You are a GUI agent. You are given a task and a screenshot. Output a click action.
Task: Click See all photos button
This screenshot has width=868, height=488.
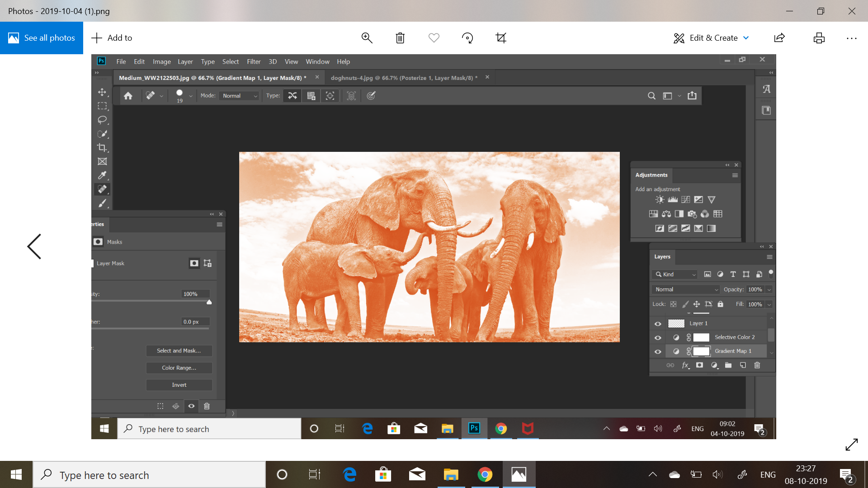pos(42,38)
